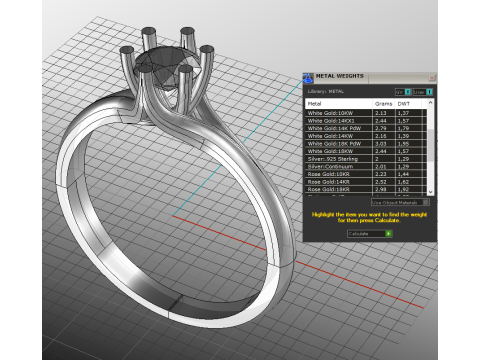The width and height of the screenshot is (480, 360).
Task: Select the White Gold:14KX1 row
Action: click(366, 121)
